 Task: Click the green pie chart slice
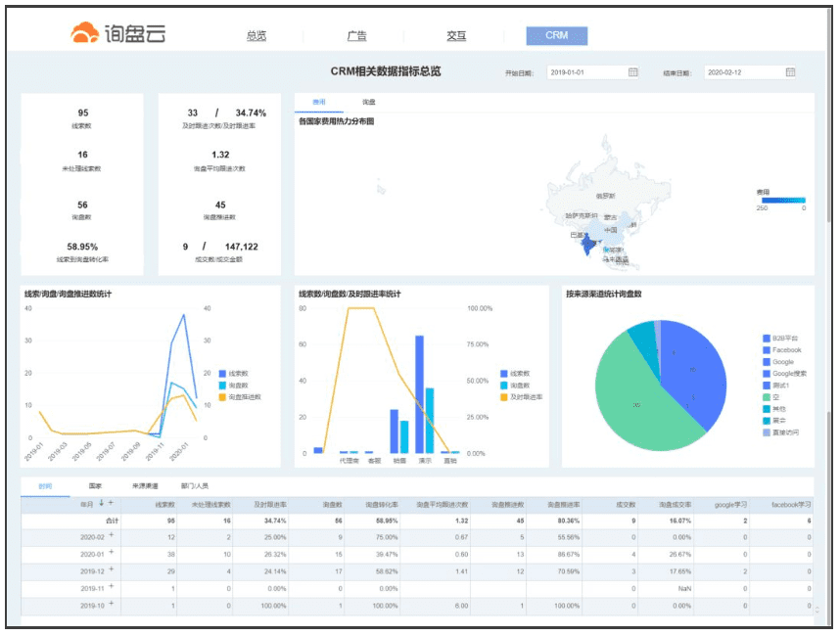627,401
